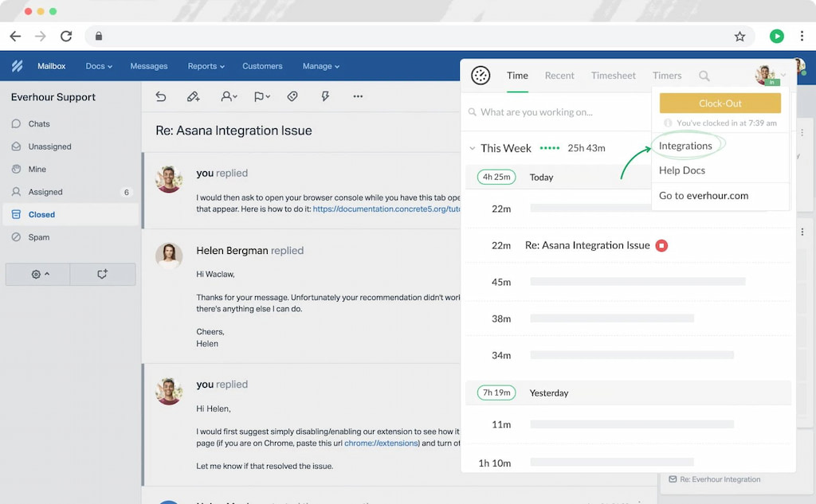Screen dimensions: 816x504
Task: Click the reply-forward icon below the sidebar
Action: coord(102,274)
